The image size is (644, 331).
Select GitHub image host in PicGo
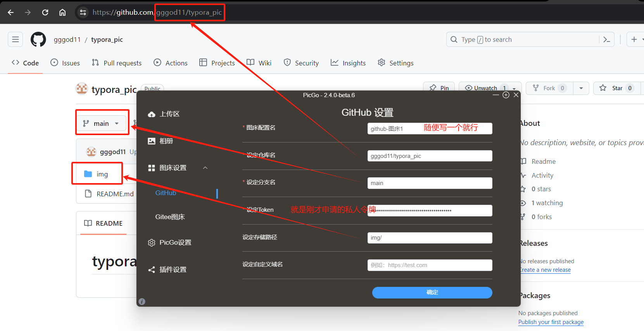click(x=166, y=193)
